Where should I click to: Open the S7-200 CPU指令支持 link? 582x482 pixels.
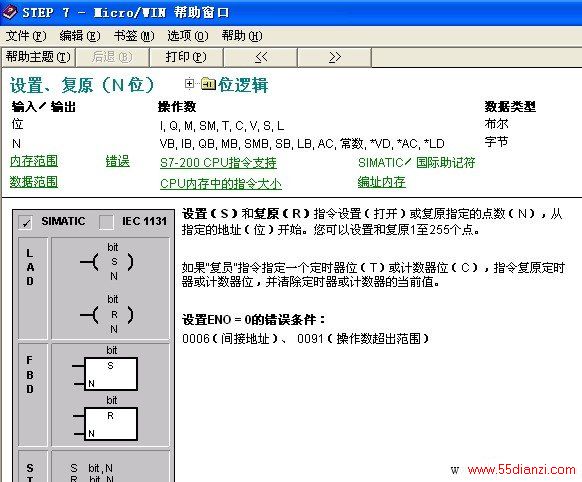218,163
